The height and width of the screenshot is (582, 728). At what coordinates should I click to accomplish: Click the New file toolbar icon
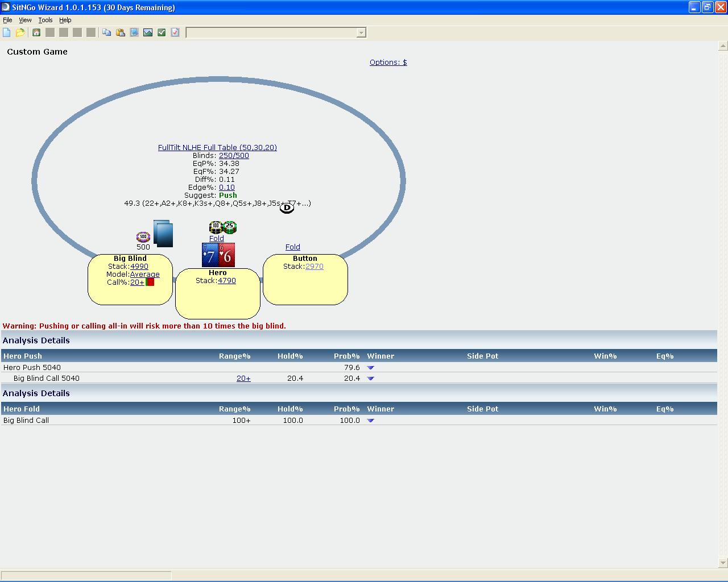[7, 32]
